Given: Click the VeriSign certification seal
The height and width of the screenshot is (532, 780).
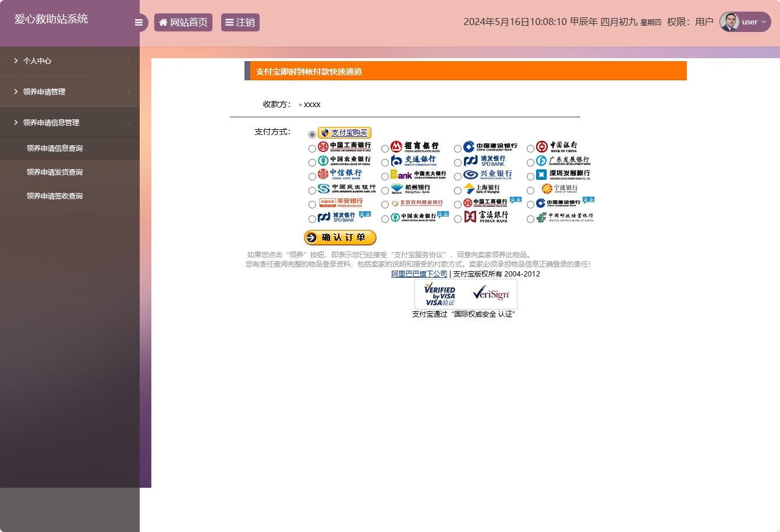Looking at the screenshot, I should point(491,294).
